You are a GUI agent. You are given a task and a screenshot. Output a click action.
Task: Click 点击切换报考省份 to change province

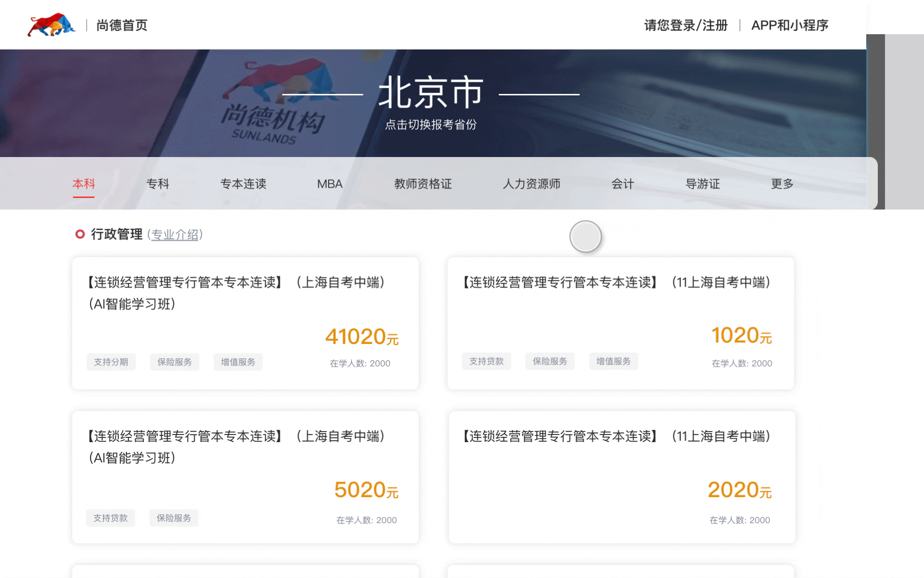[x=431, y=124]
